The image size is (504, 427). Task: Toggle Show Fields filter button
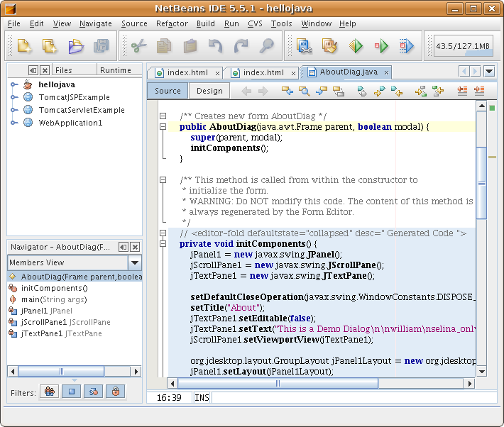[x=72, y=392]
